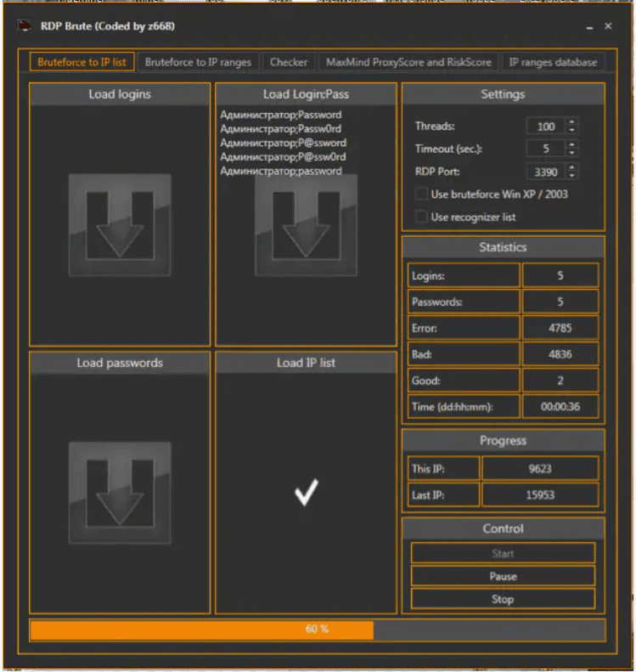Viewport: 636px width, 672px height.
Task: Increase RDP Port with up arrow
Action: (571, 167)
